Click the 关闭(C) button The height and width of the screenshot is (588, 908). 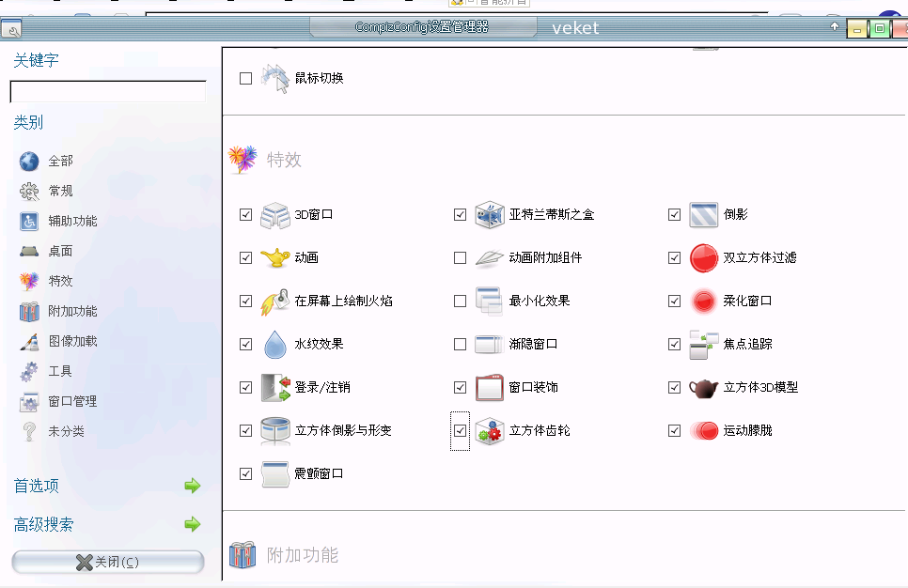[x=108, y=563]
